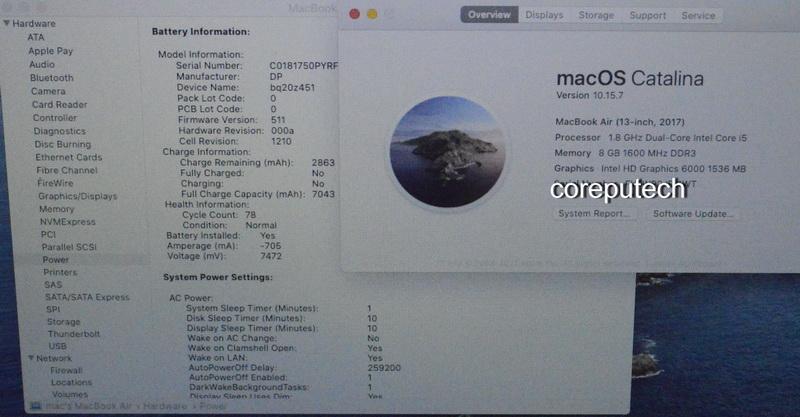This screenshot has height=417, width=800.
Task: Select the Memory sidebar item
Action: (x=56, y=210)
